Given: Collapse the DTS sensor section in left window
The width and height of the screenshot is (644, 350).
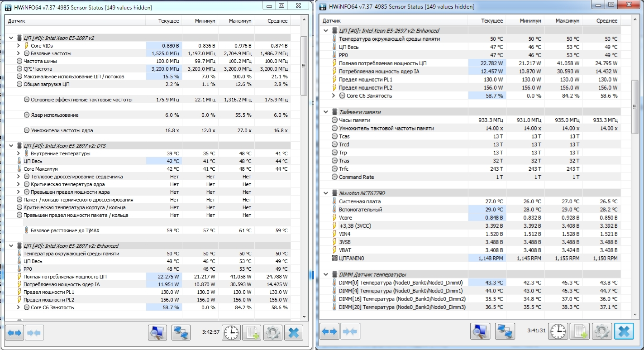Looking at the screenshot, I should 11,146.
